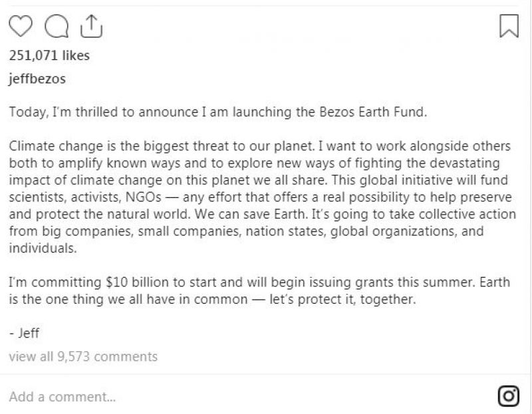The width and height of the screenshot is (532, 414).
Task: Focus the Add a comment field
Action: pos(63,397)
